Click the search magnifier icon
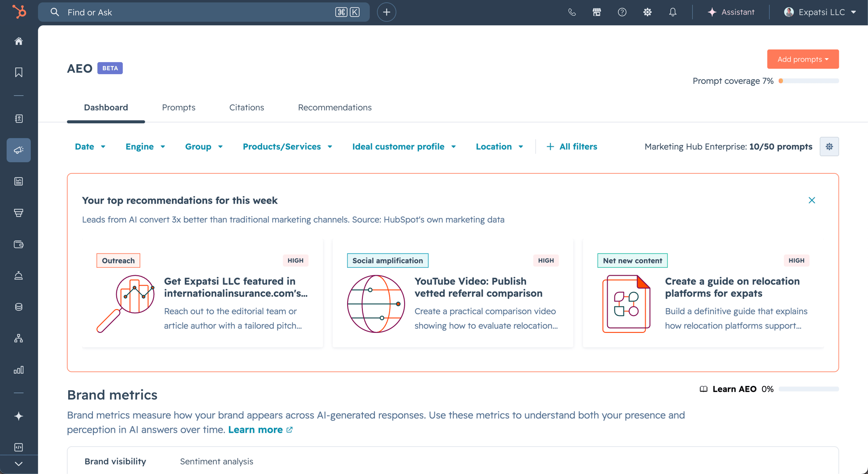868x474 pixels. (x=55, y=12)
